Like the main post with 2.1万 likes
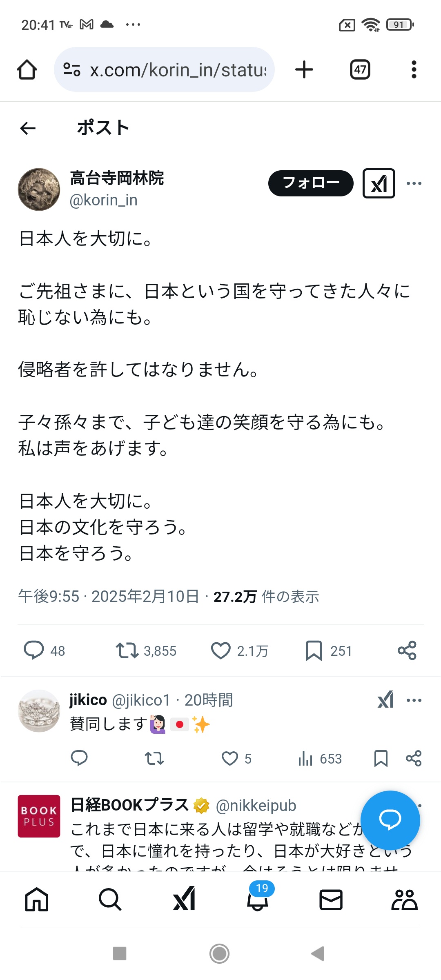Image resolution: width=441 pixels, height=980 pixels. point(221,650)
